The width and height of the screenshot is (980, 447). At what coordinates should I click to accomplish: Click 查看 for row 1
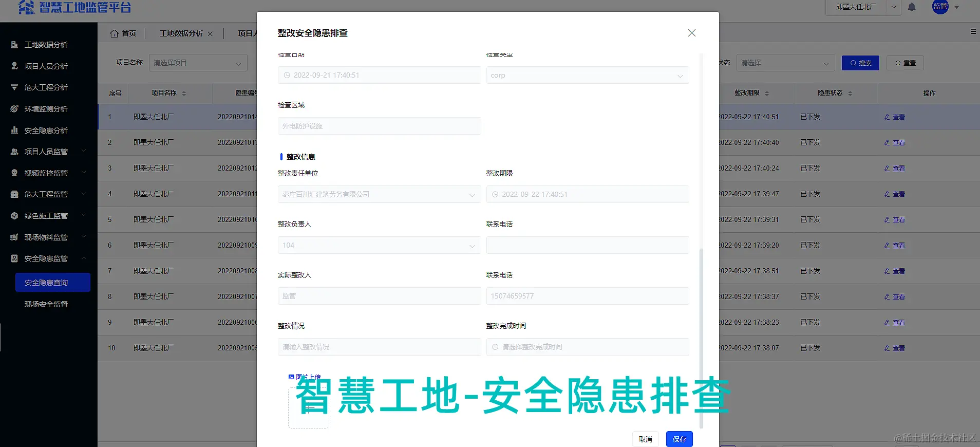tap(895, 117)
